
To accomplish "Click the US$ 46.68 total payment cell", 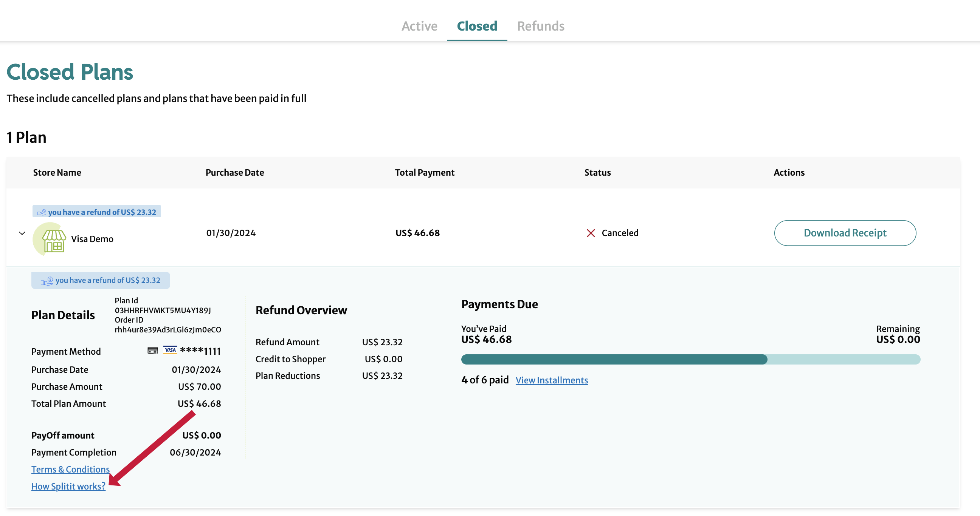I will 417,233.
